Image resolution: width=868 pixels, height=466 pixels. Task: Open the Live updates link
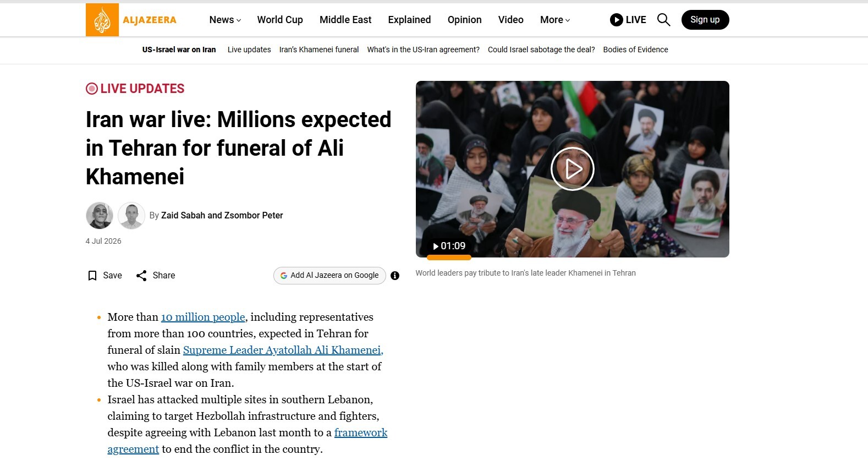pos(249,50)
